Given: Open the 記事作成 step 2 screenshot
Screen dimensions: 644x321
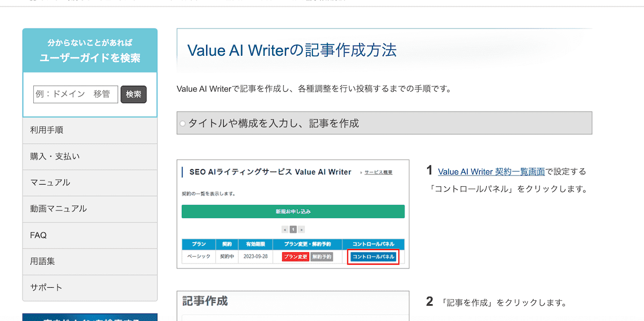Looking at the screenshot, I should pyautogui.click(x=293, y=305).
